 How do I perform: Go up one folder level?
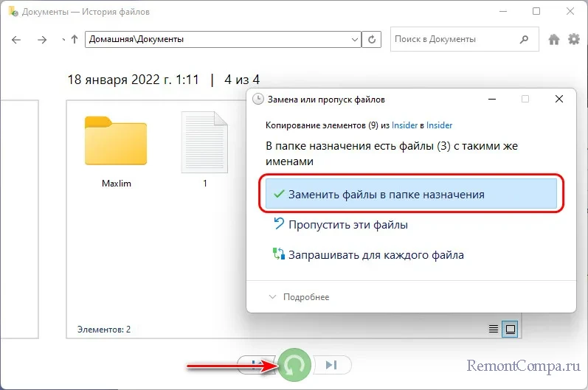click(x=74, y=39)
